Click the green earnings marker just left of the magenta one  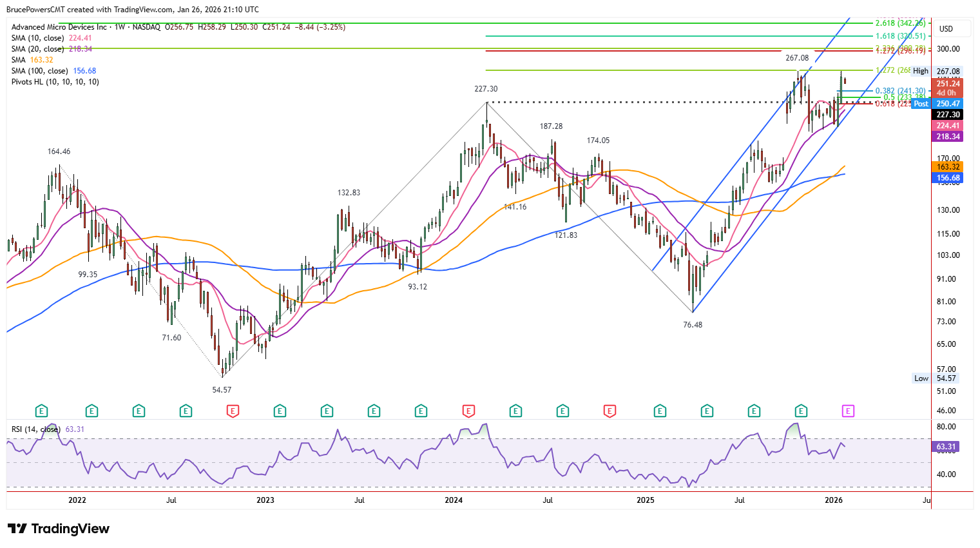pos(801,411)
